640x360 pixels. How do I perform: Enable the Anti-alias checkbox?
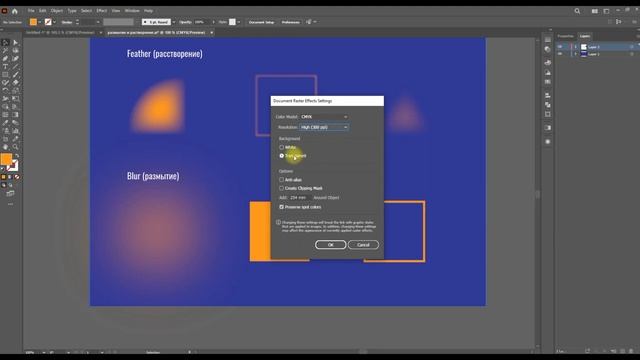(x=282, y=180)
